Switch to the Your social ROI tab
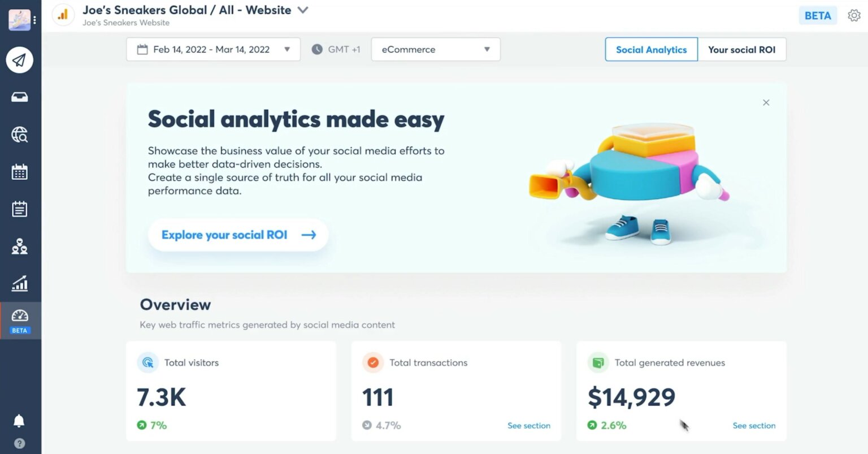This screenshot has width=868, height=454. click(x=742, y=49)
